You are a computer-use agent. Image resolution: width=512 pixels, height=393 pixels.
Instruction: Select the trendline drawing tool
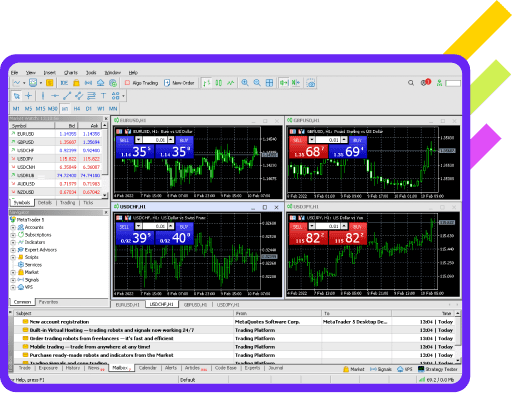[x=67, y=96]
